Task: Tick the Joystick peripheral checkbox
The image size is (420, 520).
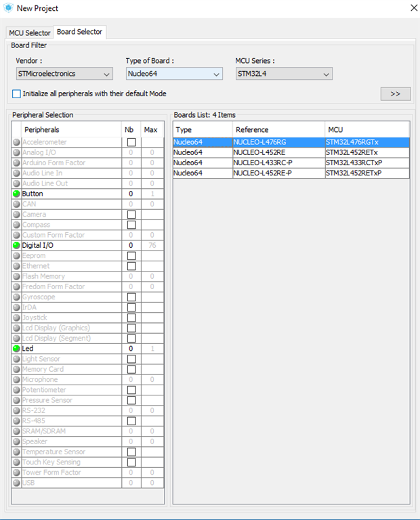Action: tap(131, 318)
